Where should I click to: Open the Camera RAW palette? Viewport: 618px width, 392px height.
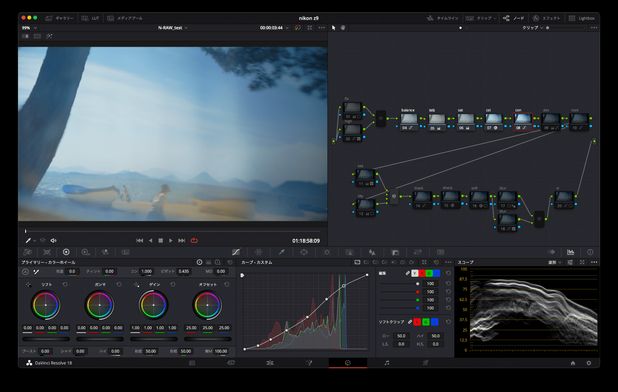pyautogui.click(x=27, y=252)
